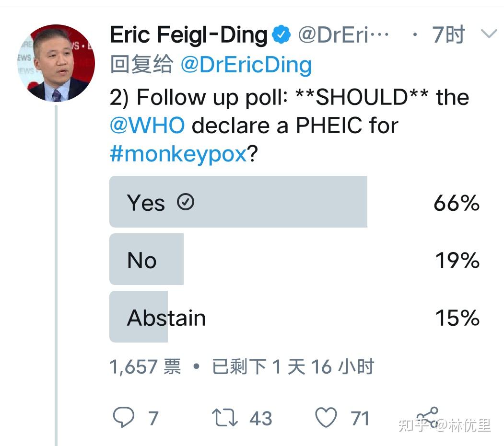Click the 43 retweet count
The height and width of the screenshot is (446, 504).
pyautogui.click(x=261, y=418)
